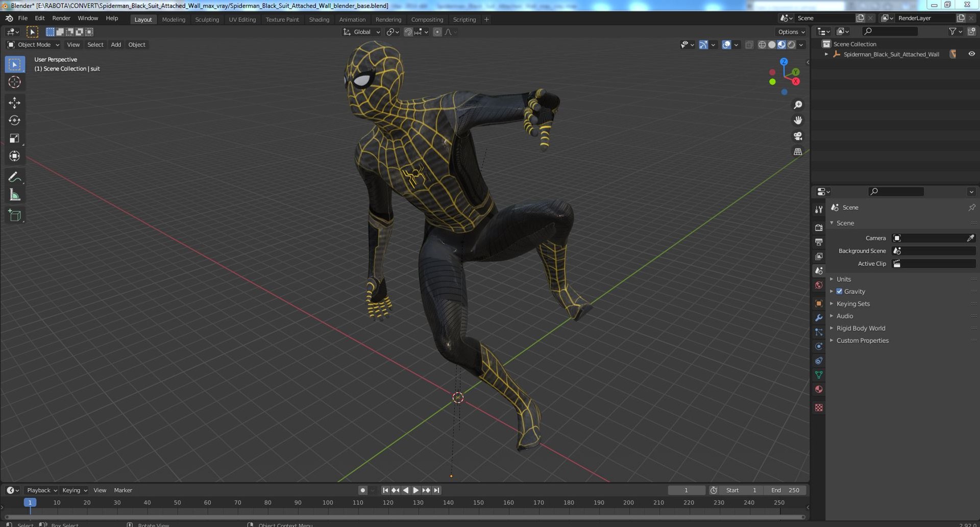The width and height of the screenshot is (980, 527).
Task: Select the Transform tool
Action: pyautogui.click(x=14, y=156)
